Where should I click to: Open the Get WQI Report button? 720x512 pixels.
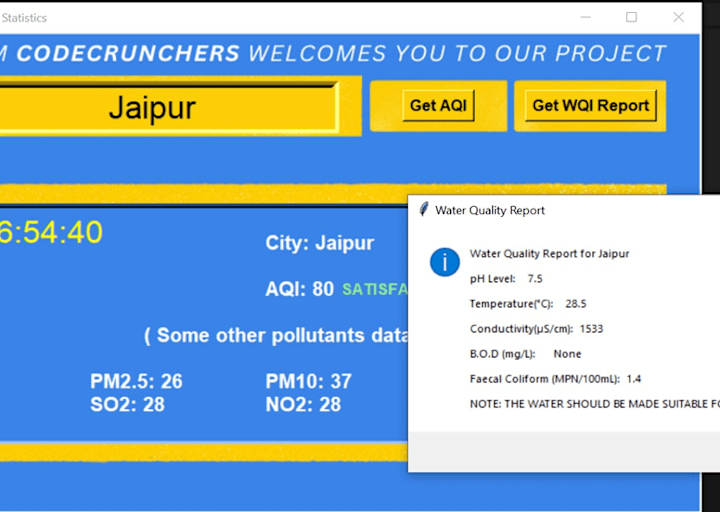pos(591,106)
